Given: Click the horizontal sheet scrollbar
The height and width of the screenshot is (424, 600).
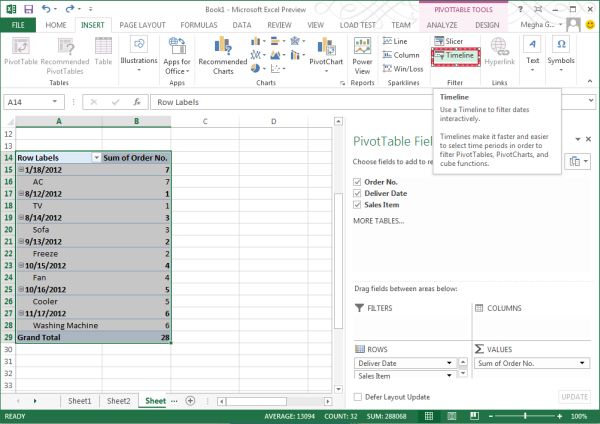Looking at the screenshot, I should point(256,401).
